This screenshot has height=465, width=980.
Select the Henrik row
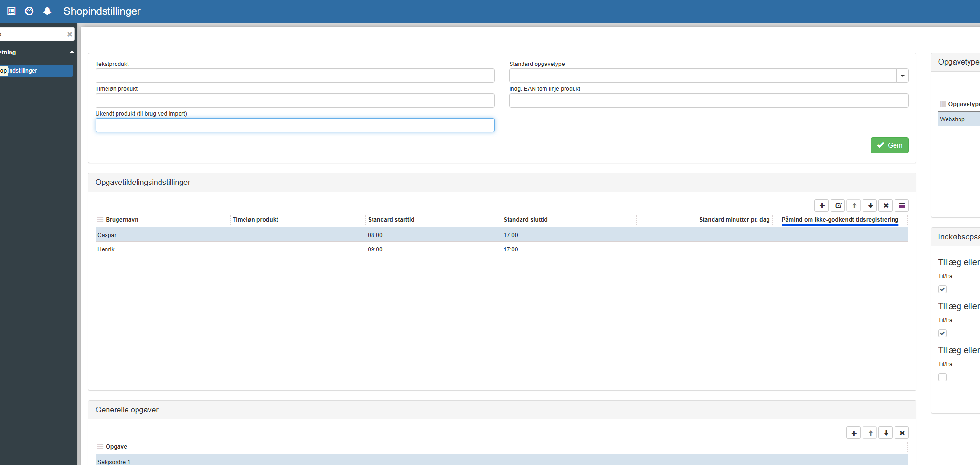(x=106, y=249)
